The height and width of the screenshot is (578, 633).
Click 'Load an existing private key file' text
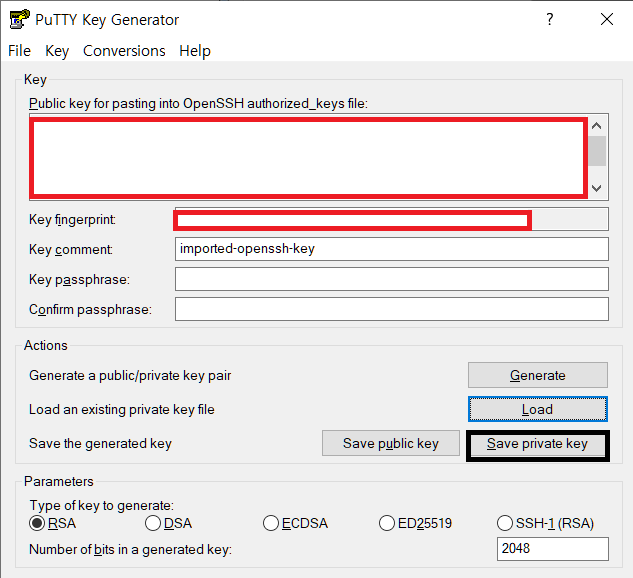coord(122,409)
